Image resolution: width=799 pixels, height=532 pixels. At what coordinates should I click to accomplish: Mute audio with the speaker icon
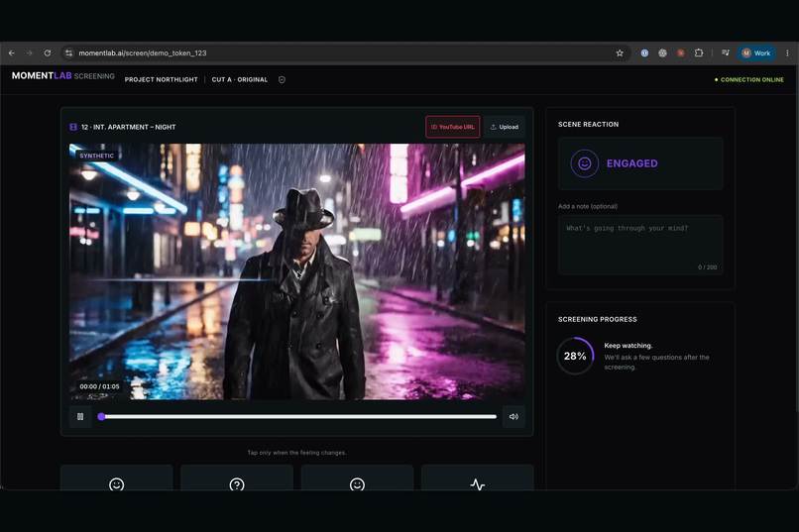point(514,416)
